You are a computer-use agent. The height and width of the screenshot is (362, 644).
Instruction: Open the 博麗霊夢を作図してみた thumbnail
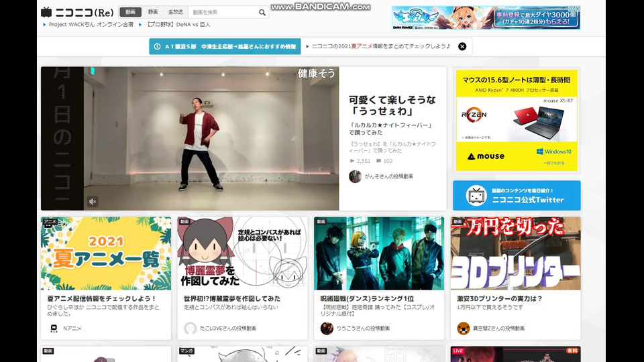pyautogui.click(x=242, y=253)
